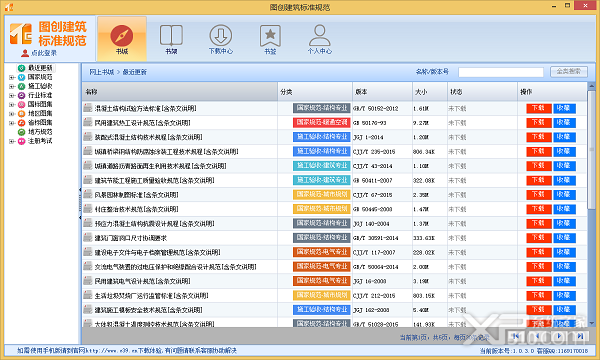Viewport: 600px width, 360px height.
Task: Click the document icon of the GB 50176-93 row
Action: click(x=88, y=122)
